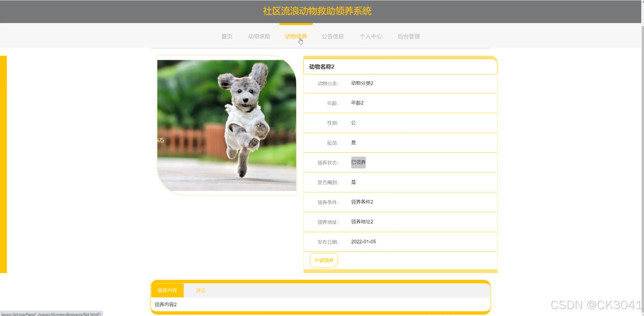Click the 领养内容2 text in tab panel
The width and height of the screenshot is (644, 316).
click(x=165, y=305)
